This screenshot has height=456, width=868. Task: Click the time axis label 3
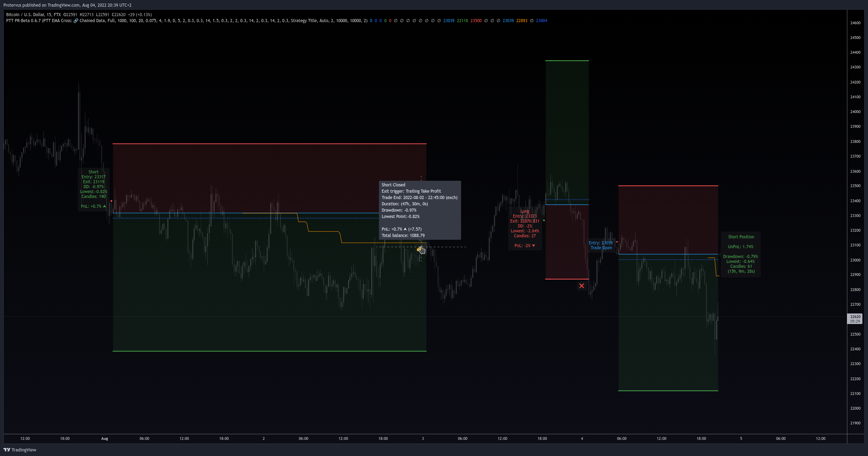click(423, 438)
